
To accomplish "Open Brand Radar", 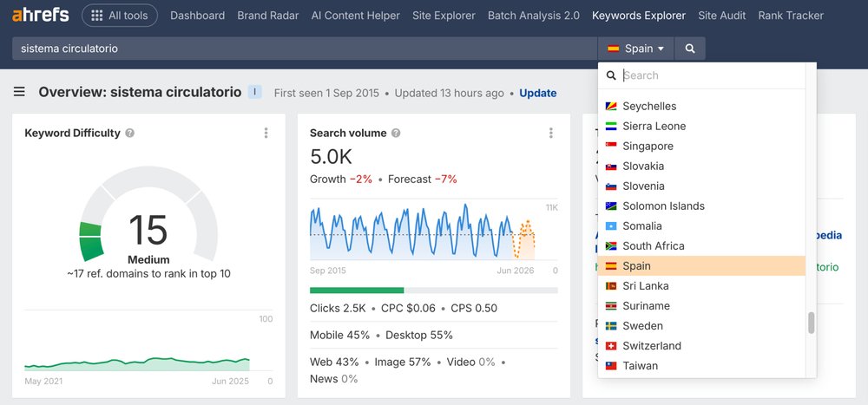I will pyautogui.click(x=268, y=16).
